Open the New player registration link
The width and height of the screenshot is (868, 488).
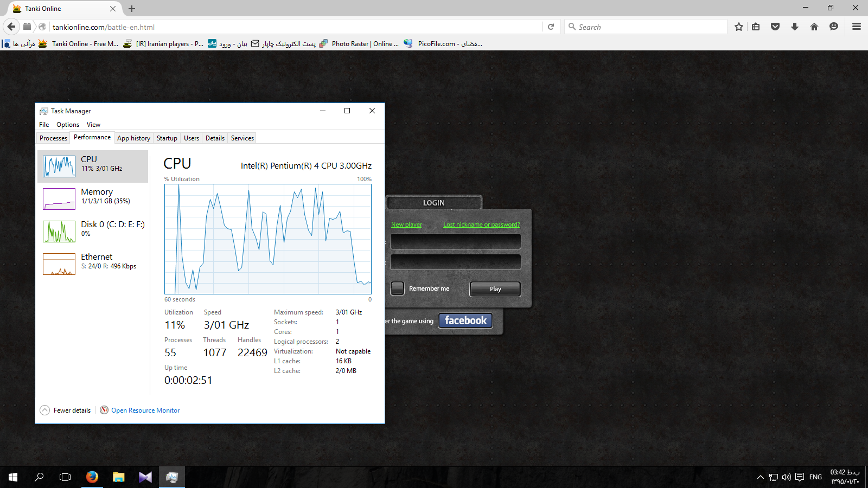pos(406,224)
